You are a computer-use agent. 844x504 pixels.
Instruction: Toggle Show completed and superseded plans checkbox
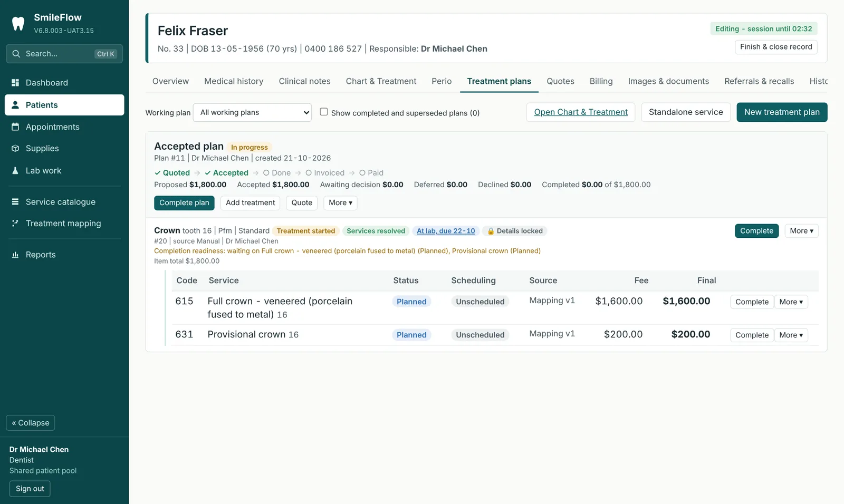coord(324,112)
